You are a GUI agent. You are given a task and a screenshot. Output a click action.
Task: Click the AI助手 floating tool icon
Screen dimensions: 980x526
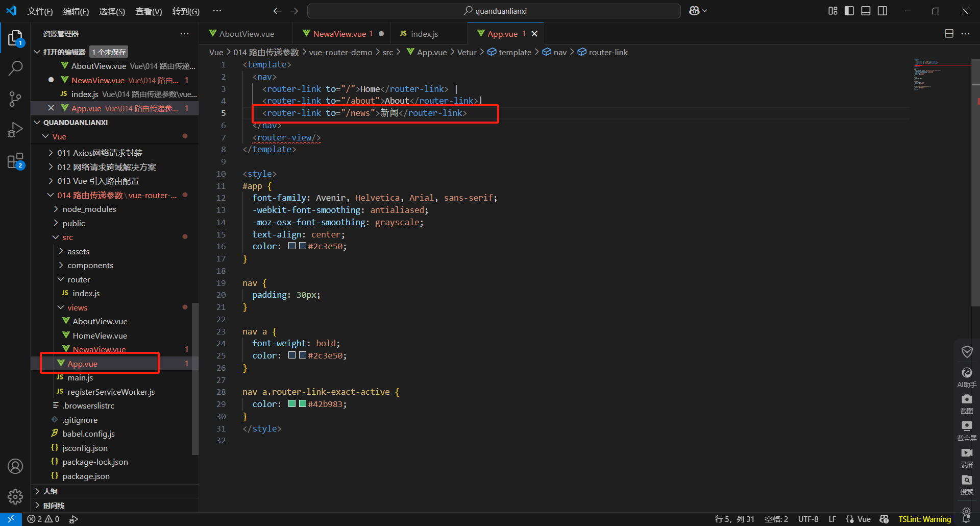[x=967, y=377]
